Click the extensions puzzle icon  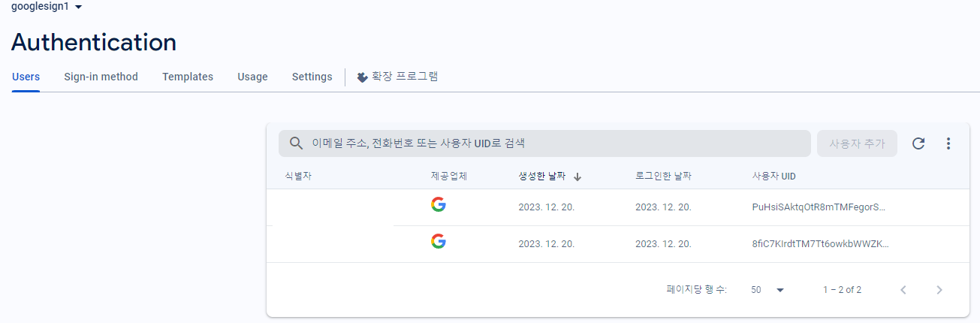[363, 77]
